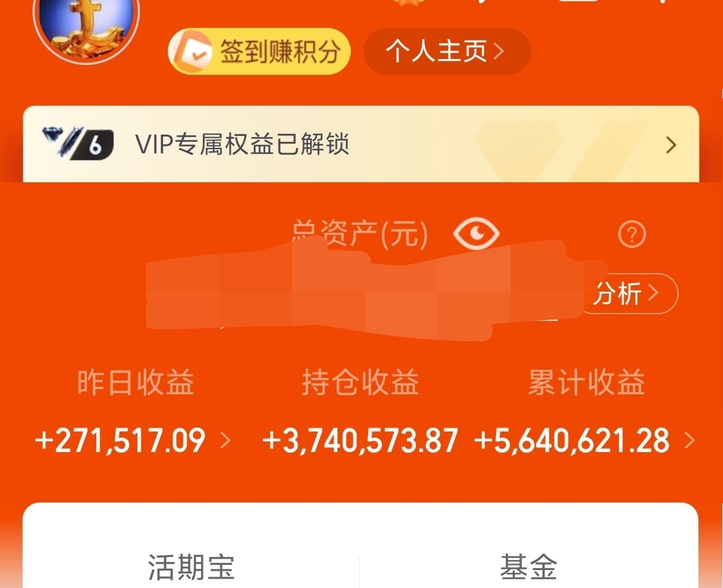Open the cumulative earnings +5,640,621.28
723x588 pixels.
tap(572, 440)
